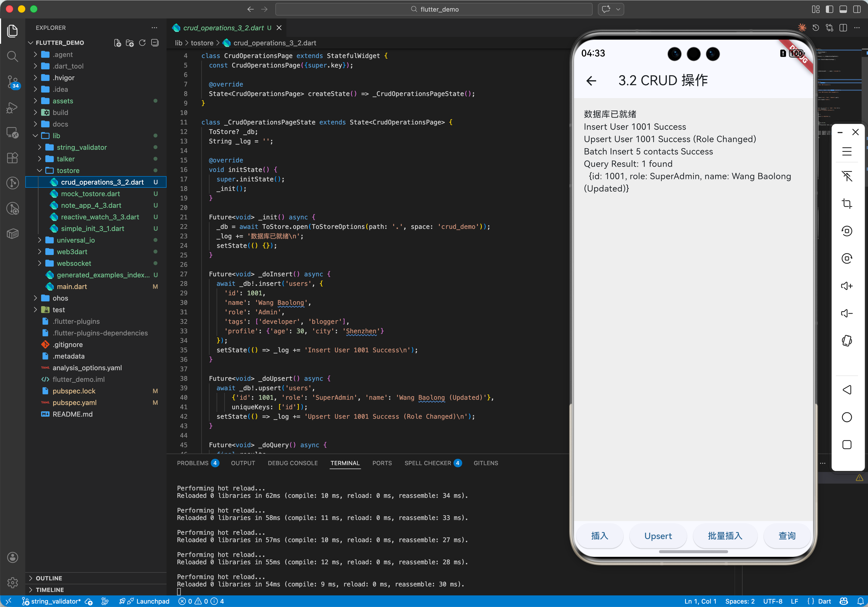Toggle the primary side bar layout button
This screenshot has width=868, height=607.
(830, 9)
